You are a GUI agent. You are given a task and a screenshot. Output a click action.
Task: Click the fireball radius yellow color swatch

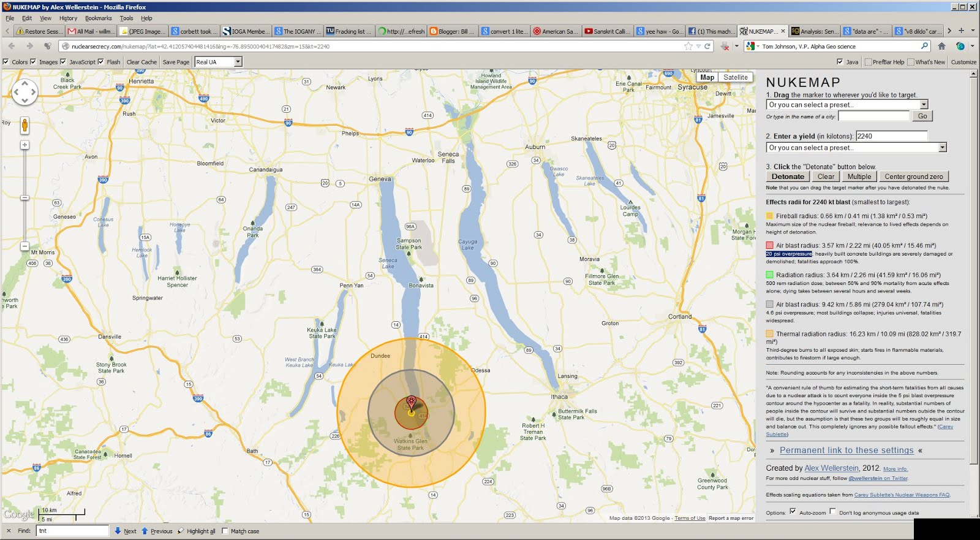[x=769, y=216]
